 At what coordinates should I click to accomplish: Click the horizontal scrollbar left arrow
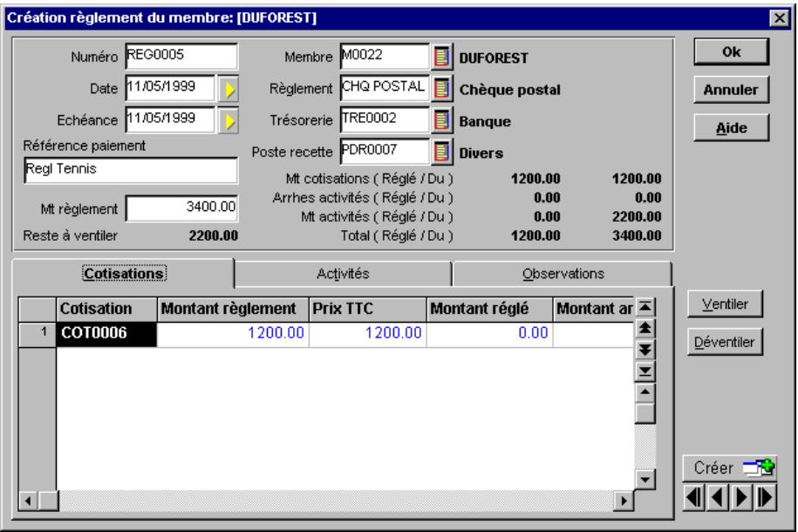[x=28, y=501]
